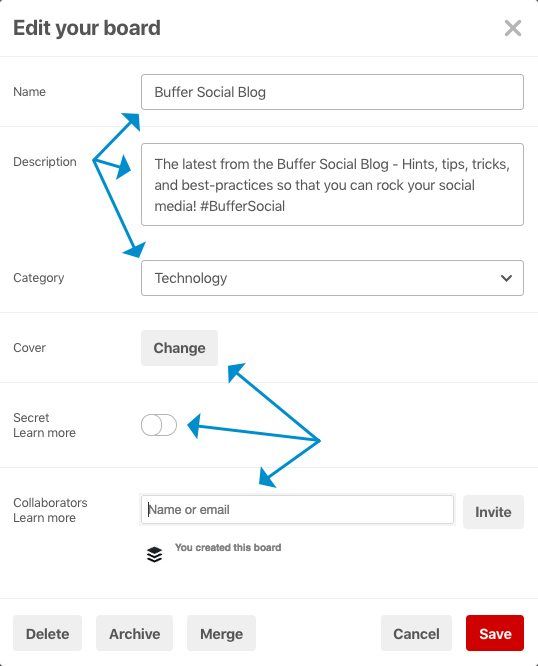Open Learn more under Secret
Screen dimensions: 538x666
[x=45, y=433]
